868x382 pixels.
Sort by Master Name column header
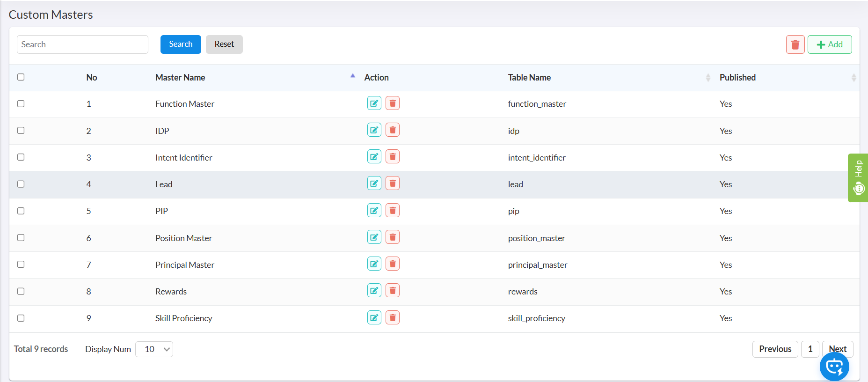pyautogui.click(x=180, y=78)
